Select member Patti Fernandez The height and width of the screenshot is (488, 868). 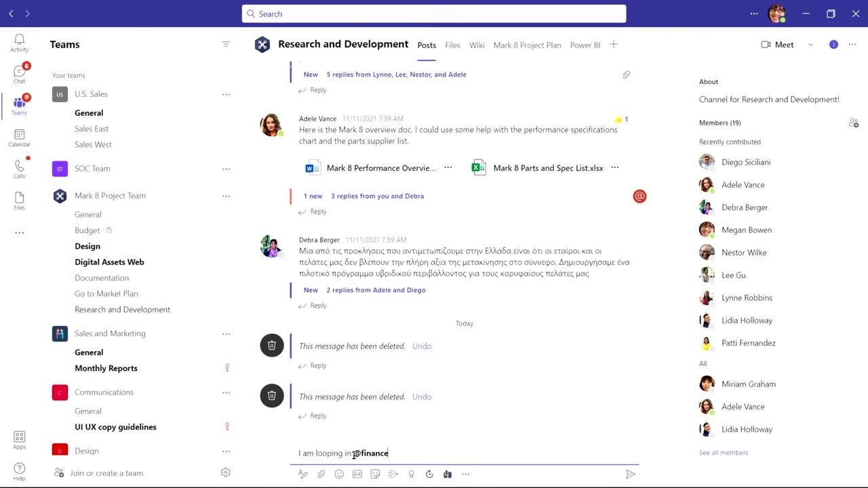(747, 343)
